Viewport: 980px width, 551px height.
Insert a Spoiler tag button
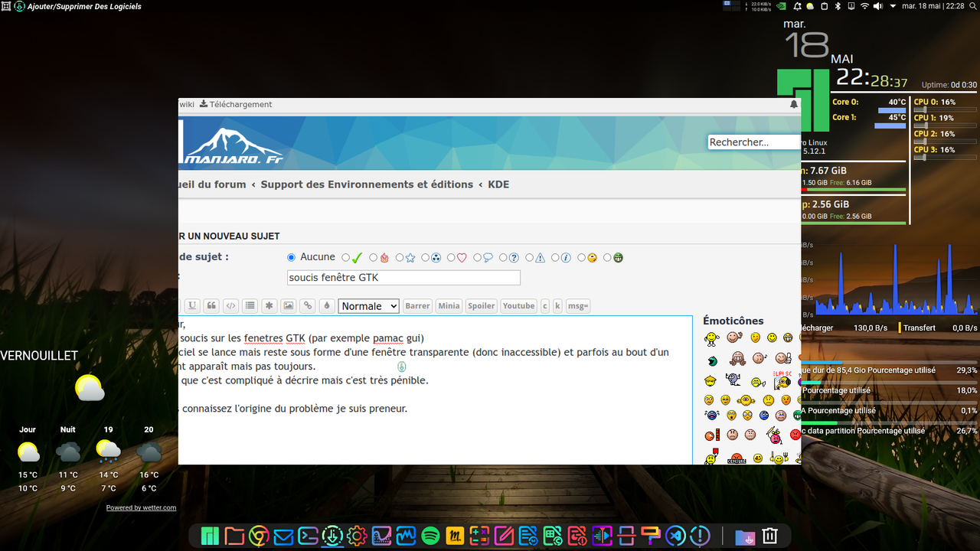point(481,305)
